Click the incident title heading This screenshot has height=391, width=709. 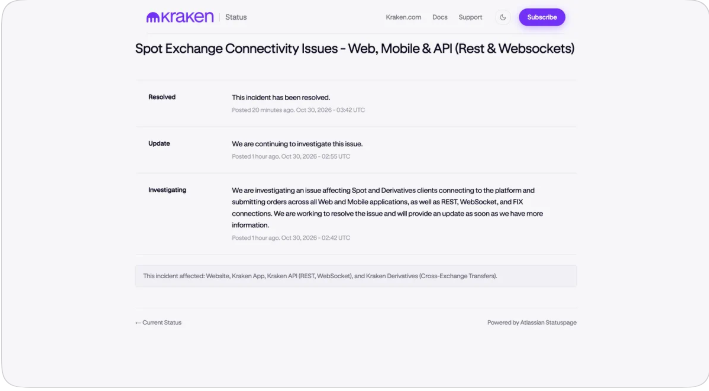click(x=355, y=48)
